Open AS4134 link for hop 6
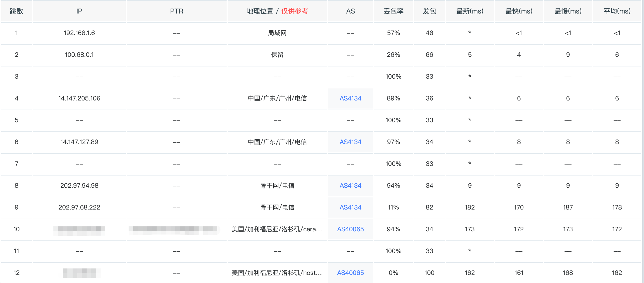The height and width of the screenshot is (283, 644). point(350,142)
